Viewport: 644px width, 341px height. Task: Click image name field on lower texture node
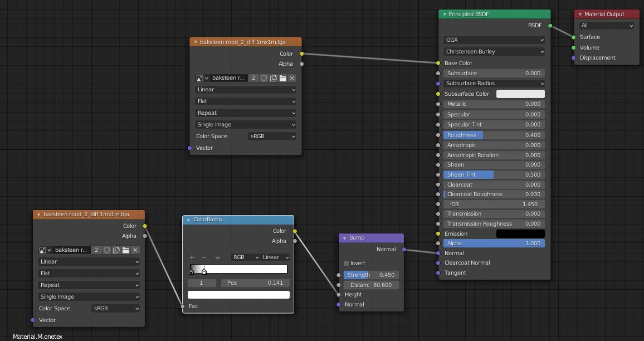[x=72, y=250]
